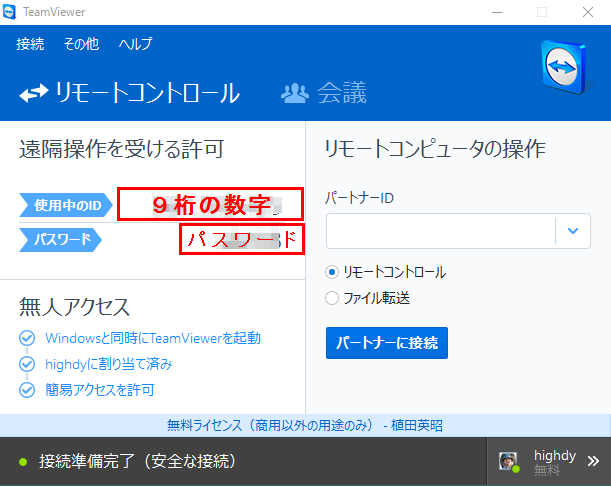Click the TeamViewer logo in the blue header
The image size is (611, 486).
click(x=565, y=67)
